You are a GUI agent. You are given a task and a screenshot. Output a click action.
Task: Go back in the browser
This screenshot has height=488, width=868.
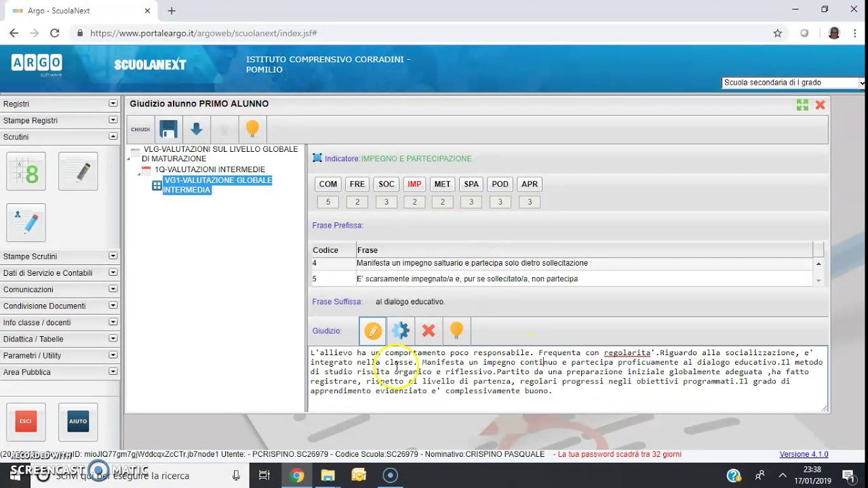[x=14, y=33]
